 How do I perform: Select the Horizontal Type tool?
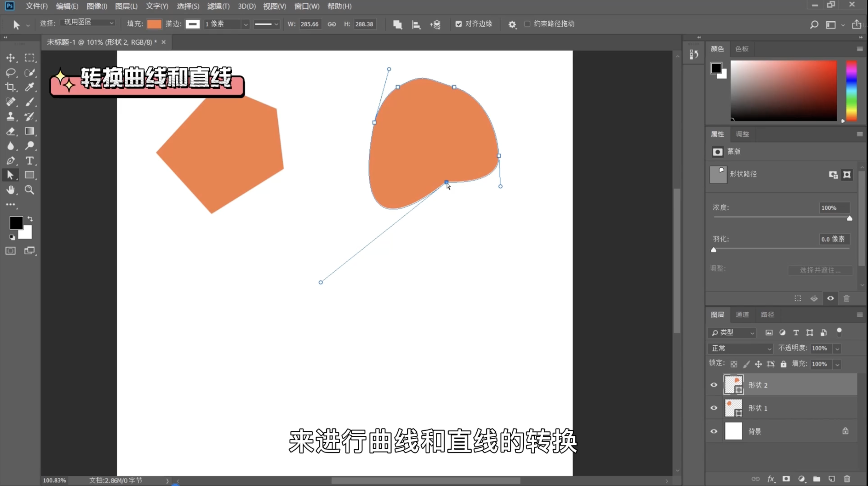[29, 161]
